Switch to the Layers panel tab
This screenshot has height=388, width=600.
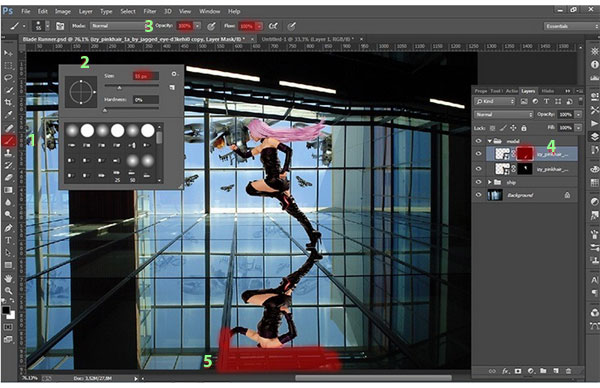pos(528,91)
